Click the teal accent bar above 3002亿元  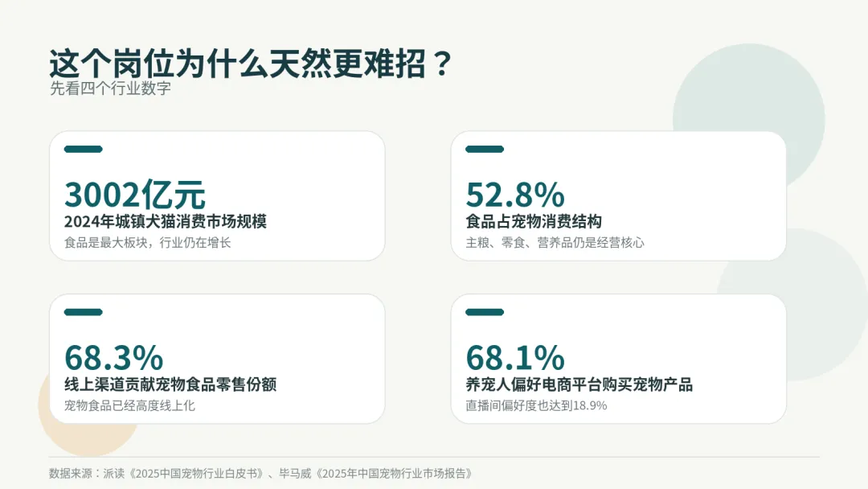tap(83, 149)
